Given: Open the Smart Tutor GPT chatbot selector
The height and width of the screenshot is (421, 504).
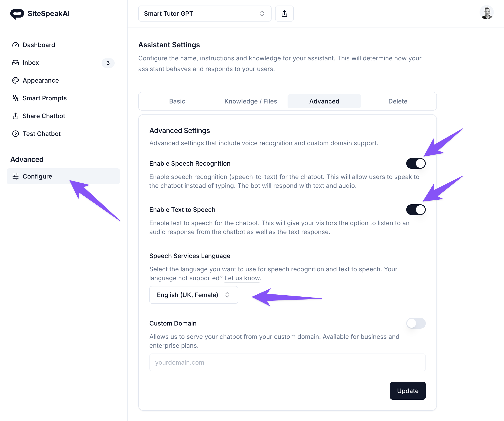Looking at the screenshot, I should coord(204,14).
